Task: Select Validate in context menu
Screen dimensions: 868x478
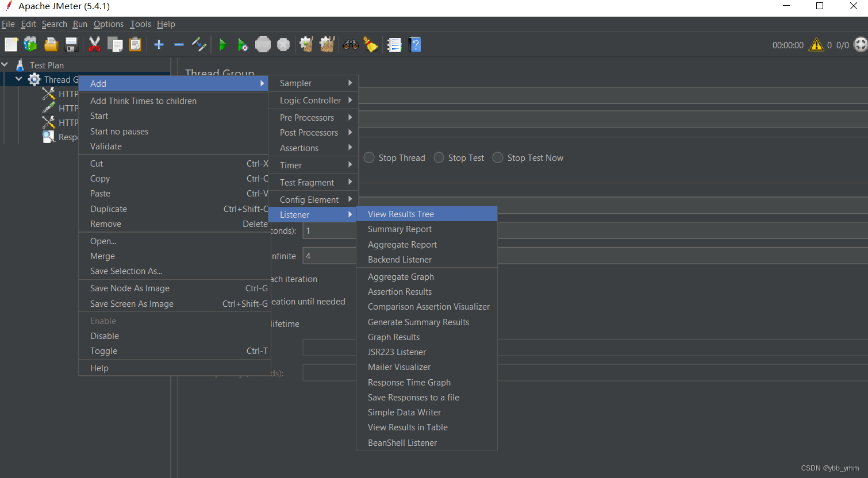Action: coord(174,147)
